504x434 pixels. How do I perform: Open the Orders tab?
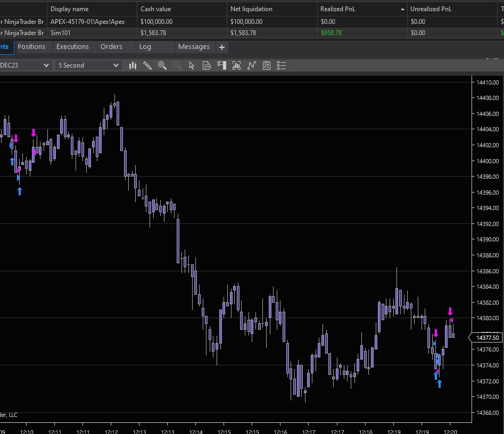[x=111, y=47]
